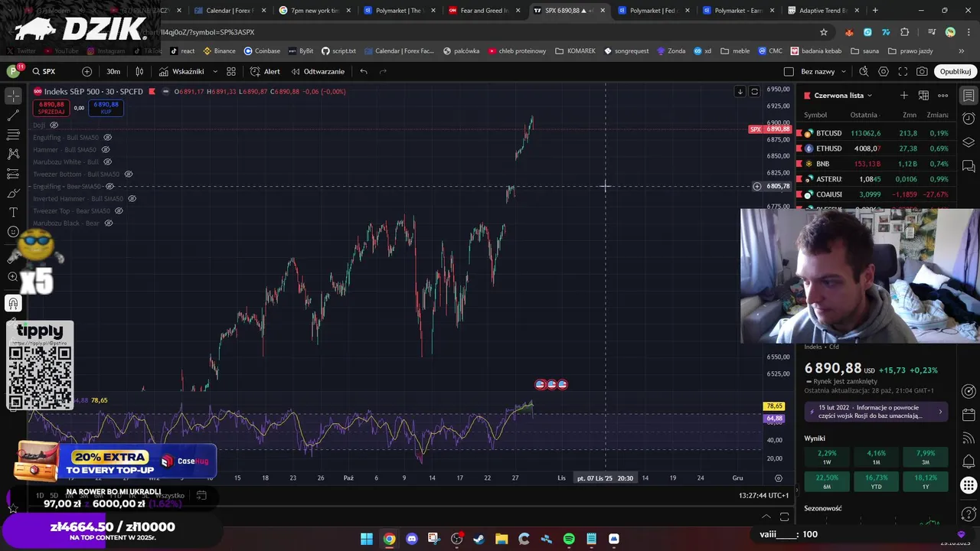980x551 pixels.
Task: Click the 1M performance tile 4,16%
Action: (x=876, y=457)
